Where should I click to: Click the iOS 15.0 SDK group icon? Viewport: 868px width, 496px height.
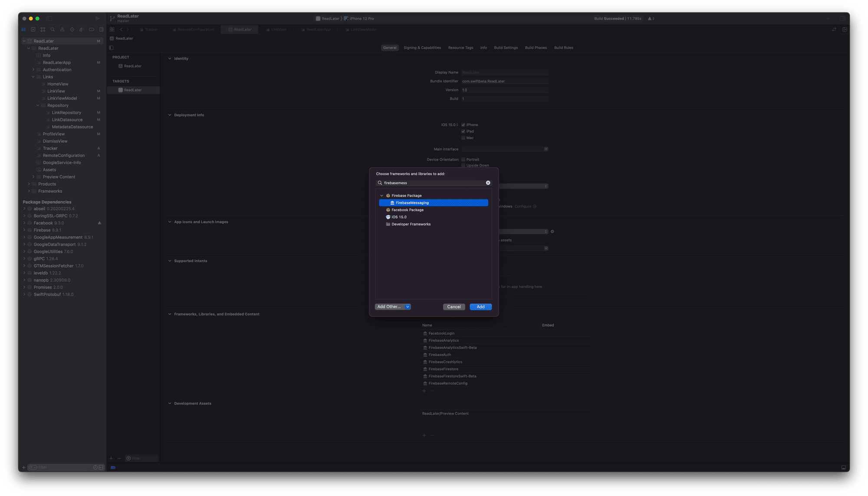[388, 217]
